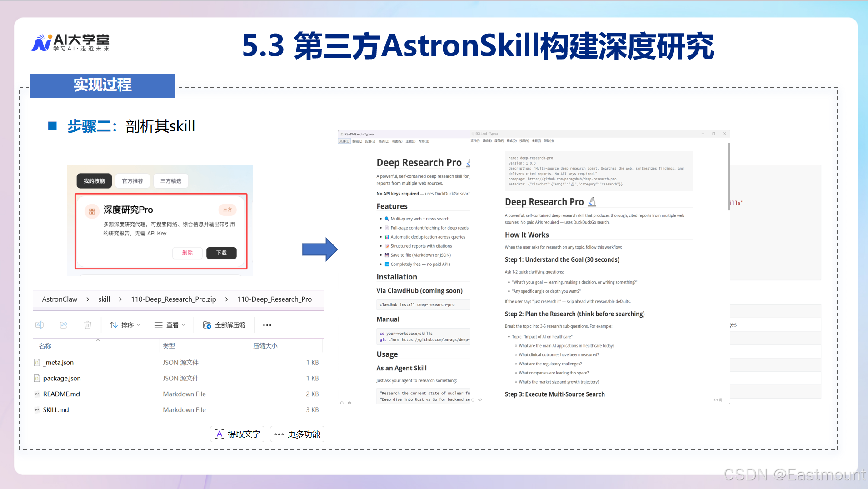Open 视图(V) menu in README.md Typora window
Image resolution: width=868 pixels, height=489 pixels.
coord(397,141)
